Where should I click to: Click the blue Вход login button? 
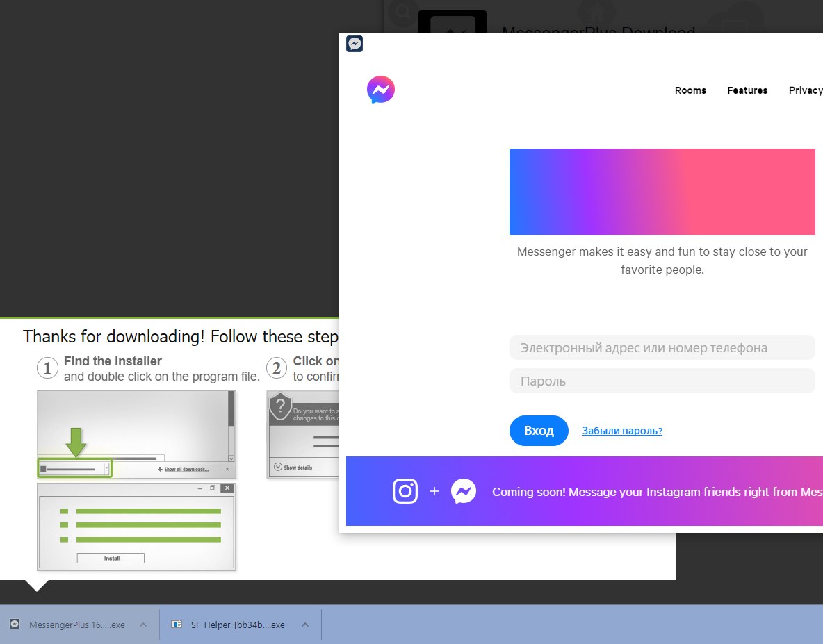tap(539, 431)
